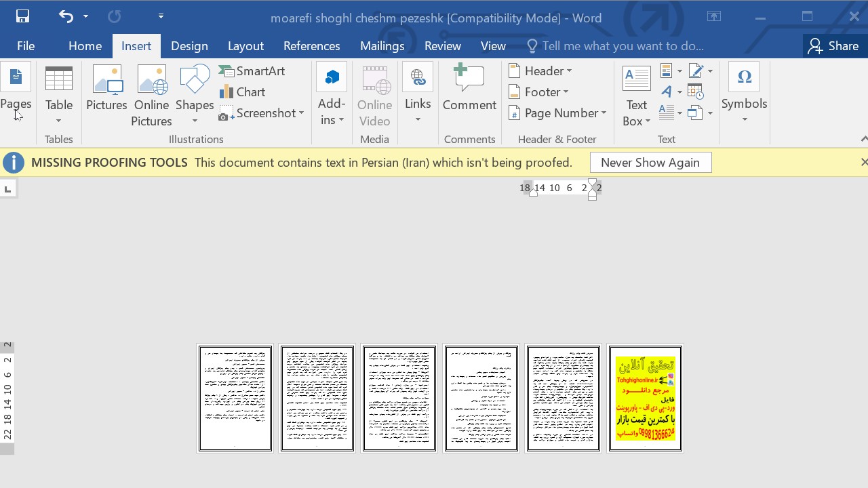868x488 pixels.
Task: Switch to the Review tab
Action: pos(443,46)
